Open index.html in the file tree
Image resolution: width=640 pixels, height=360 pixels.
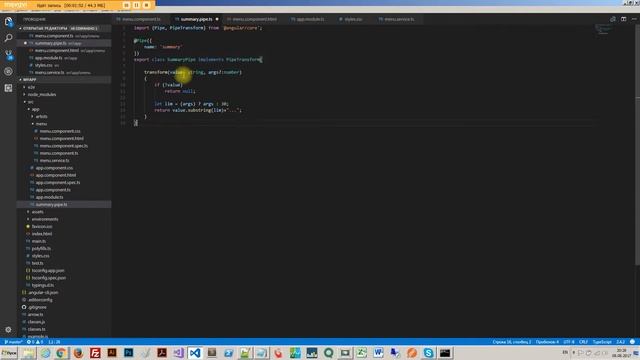[x=42, y=234]
